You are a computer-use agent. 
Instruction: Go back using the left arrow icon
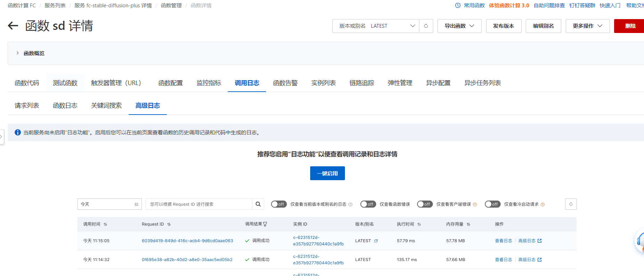coord(13,26)
